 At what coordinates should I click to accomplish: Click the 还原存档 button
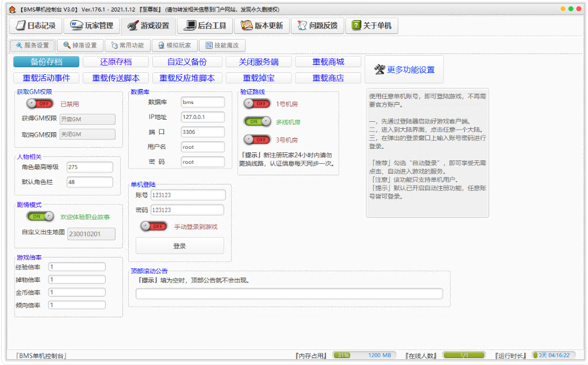(116, 62)
